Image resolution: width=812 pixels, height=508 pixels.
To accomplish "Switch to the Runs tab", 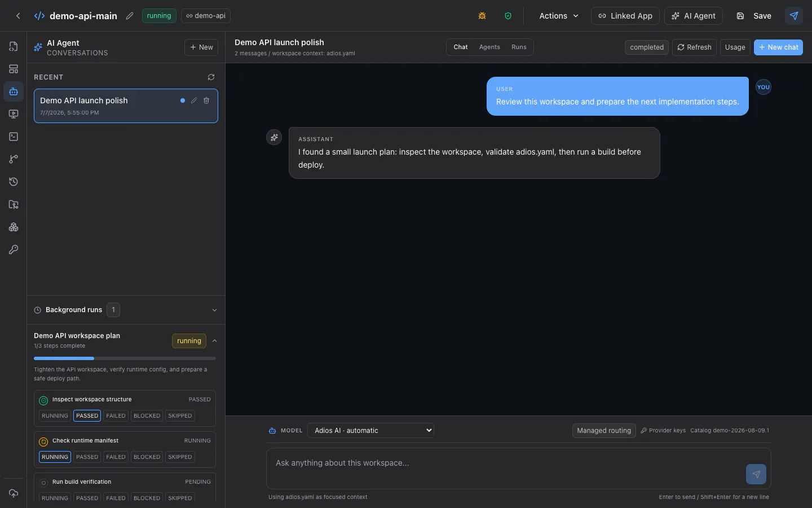I will tap(519, 47).
